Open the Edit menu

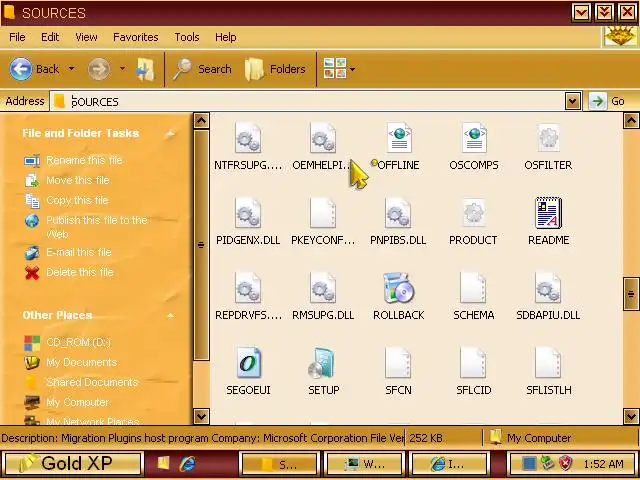[x=50, y=37]
